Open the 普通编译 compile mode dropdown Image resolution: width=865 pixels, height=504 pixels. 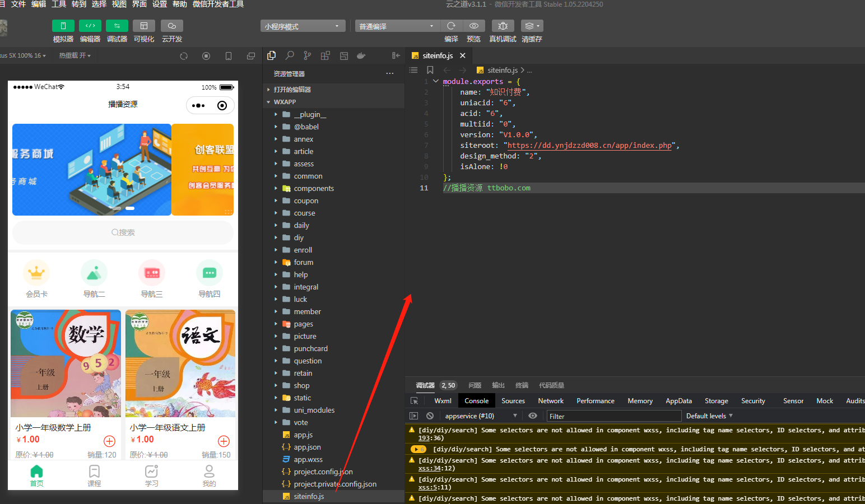[397, 26]
